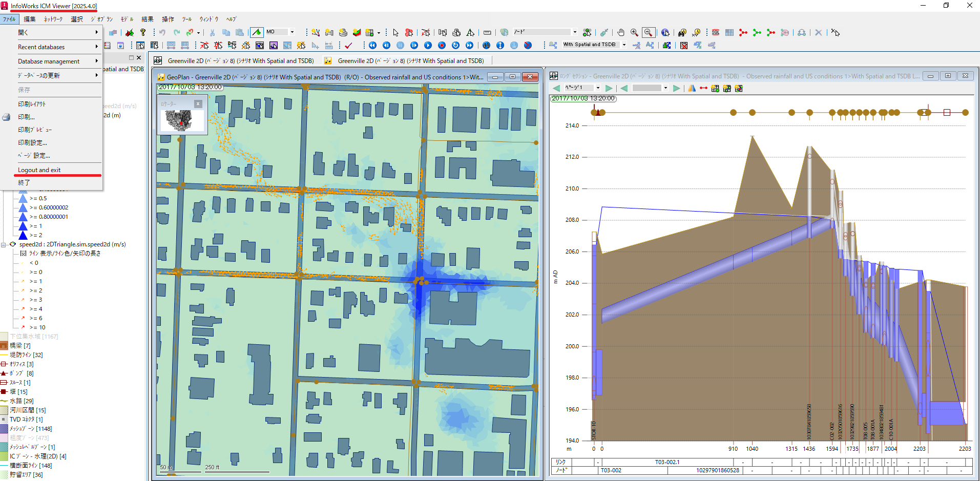Open the With Spatial and TSDB scenario dropdown
The width and height of the screenshot is (980, 481).
click(x=624, y=45)
